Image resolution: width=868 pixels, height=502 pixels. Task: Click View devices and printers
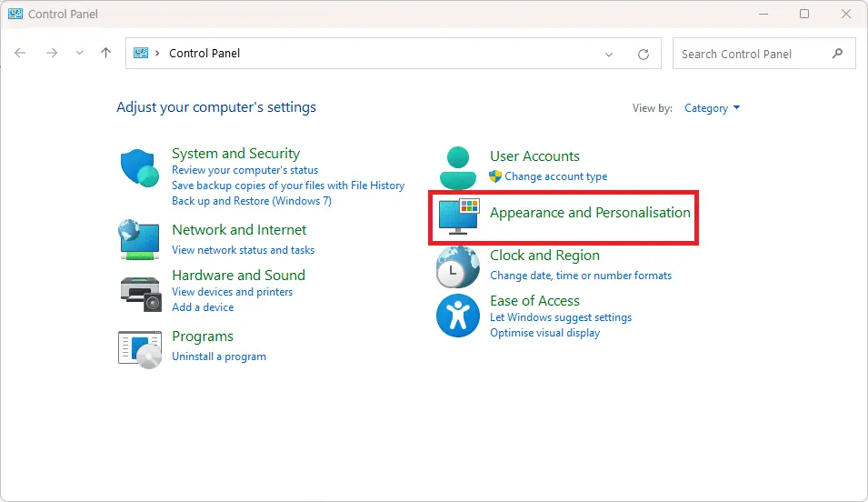232,292
